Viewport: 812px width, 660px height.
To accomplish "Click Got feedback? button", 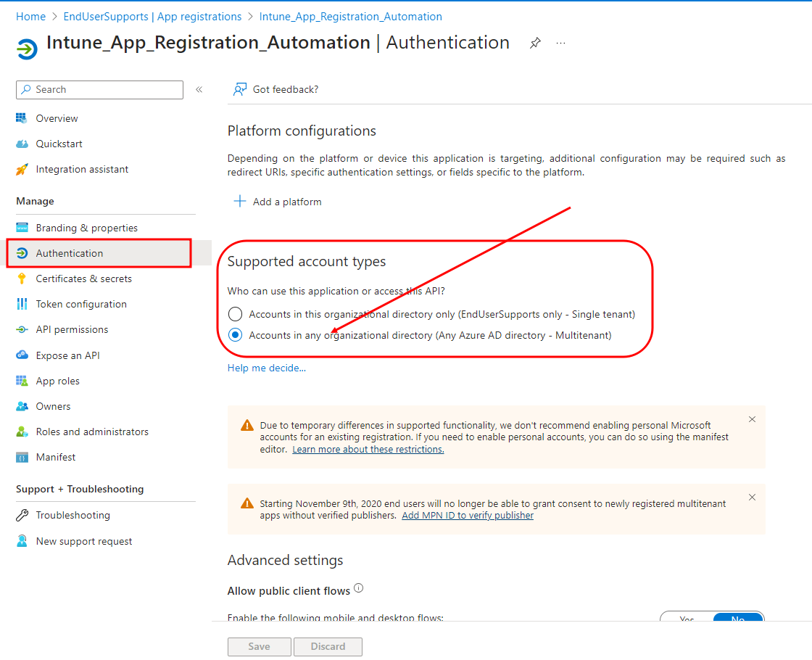I will 275,90.
